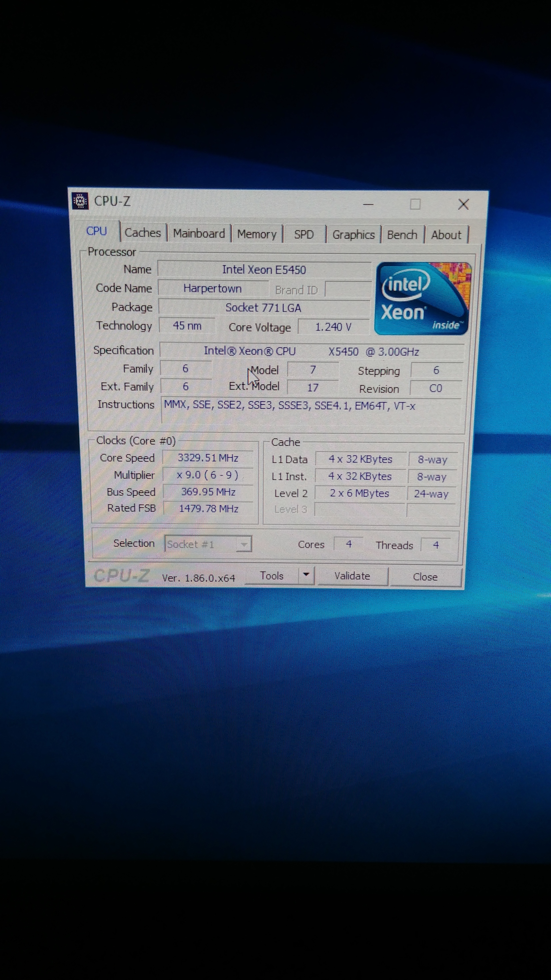Image resolution: width=551 pixels, height=980 pixels.
Task: Click the Close button at bottom
Action: [425, 577]
